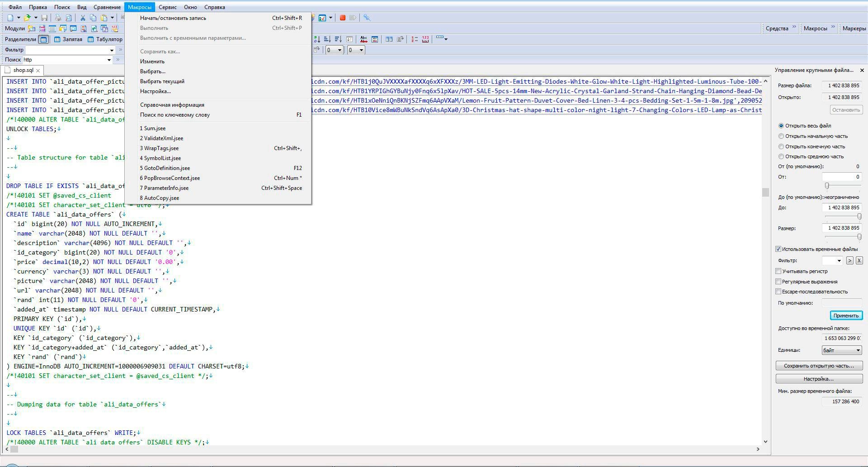Image resolution: width=868 pixels, height=467 pixels.
Task: Click the 'Размер' range slider thumb
Action: point(859,237)
